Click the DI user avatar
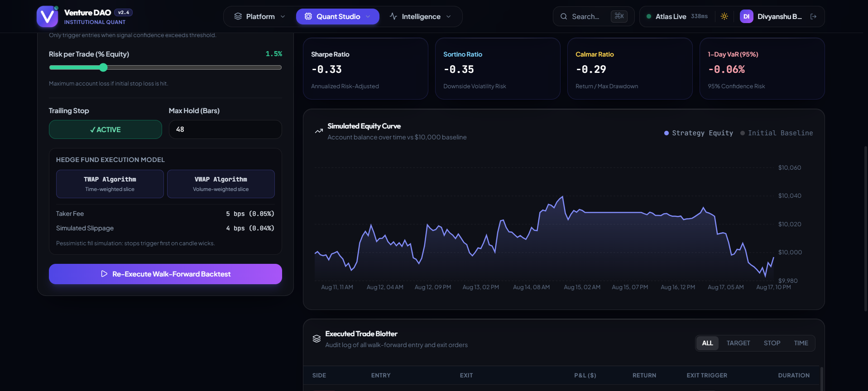868x391 pixels. (746, 16)
